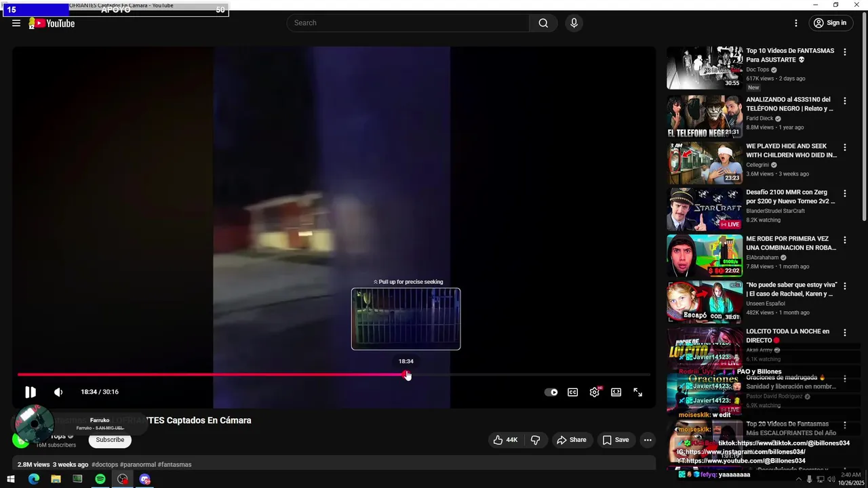The height and width of the screenshot is (488, 868).
Task: Enter full screen mode
Action: click(638, 392)
